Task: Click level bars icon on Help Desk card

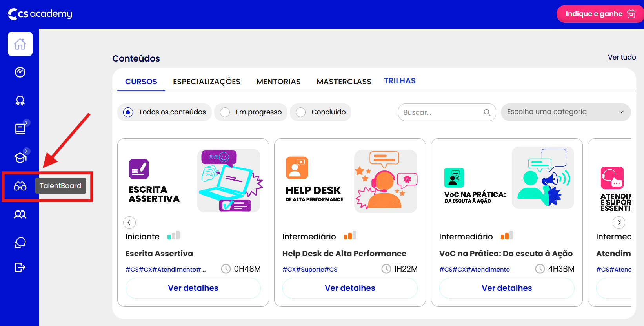Action: (350, 235)
